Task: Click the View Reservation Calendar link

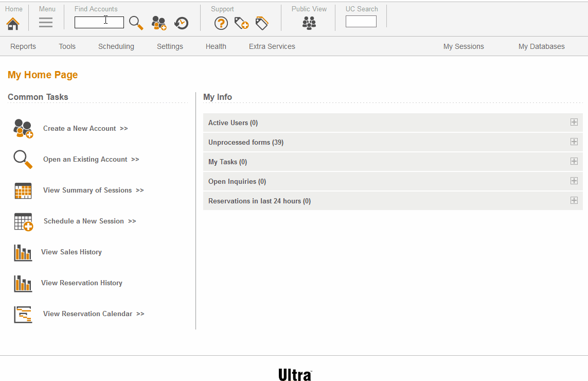Action: pos(94,314)
